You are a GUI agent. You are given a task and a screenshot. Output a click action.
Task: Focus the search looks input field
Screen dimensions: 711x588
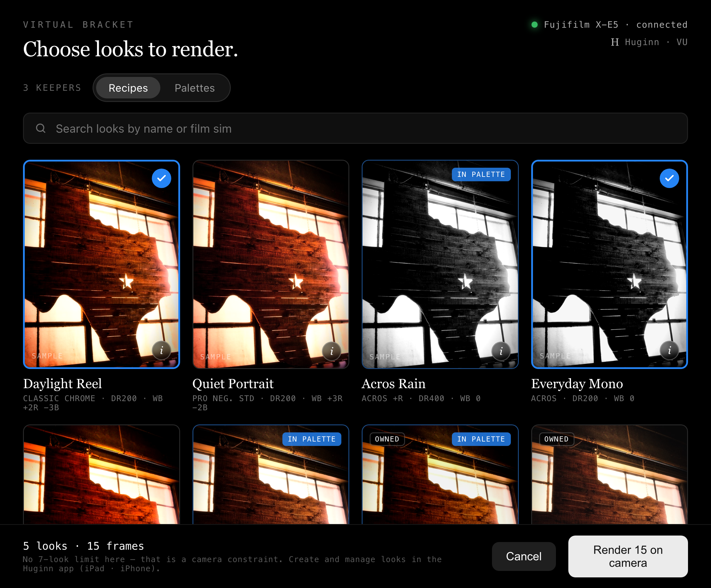coord(355,128)
